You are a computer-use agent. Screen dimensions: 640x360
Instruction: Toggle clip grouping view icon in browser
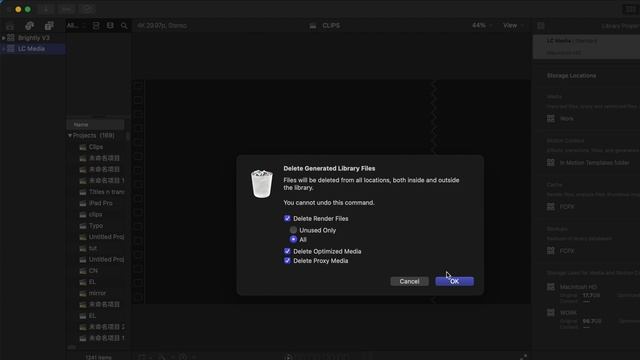click(96, 26)
